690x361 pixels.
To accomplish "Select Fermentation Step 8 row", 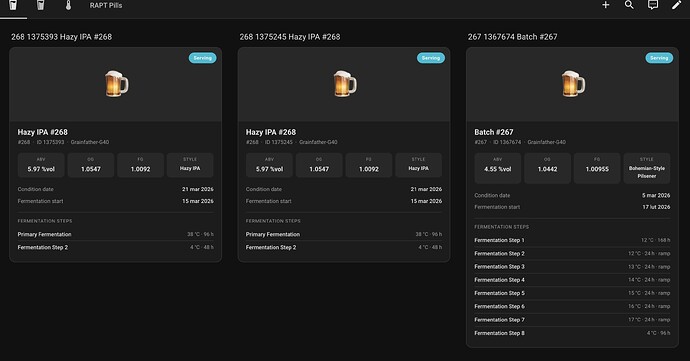I will point(572,333).
